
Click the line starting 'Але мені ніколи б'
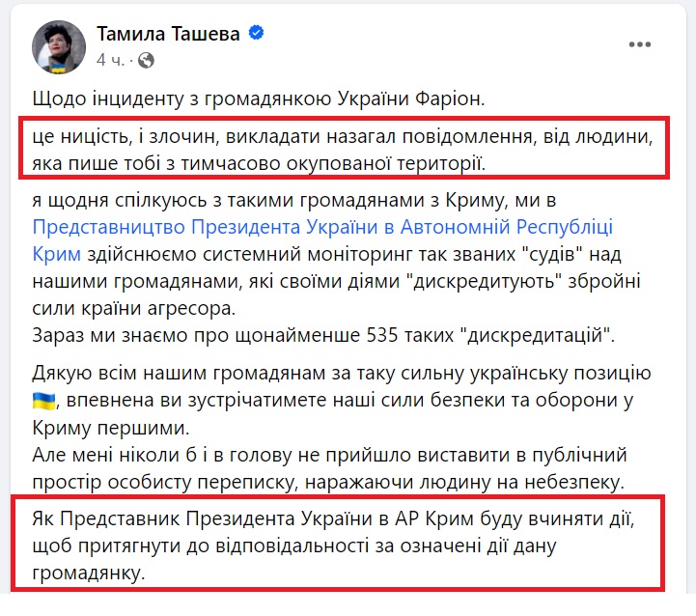329,455
